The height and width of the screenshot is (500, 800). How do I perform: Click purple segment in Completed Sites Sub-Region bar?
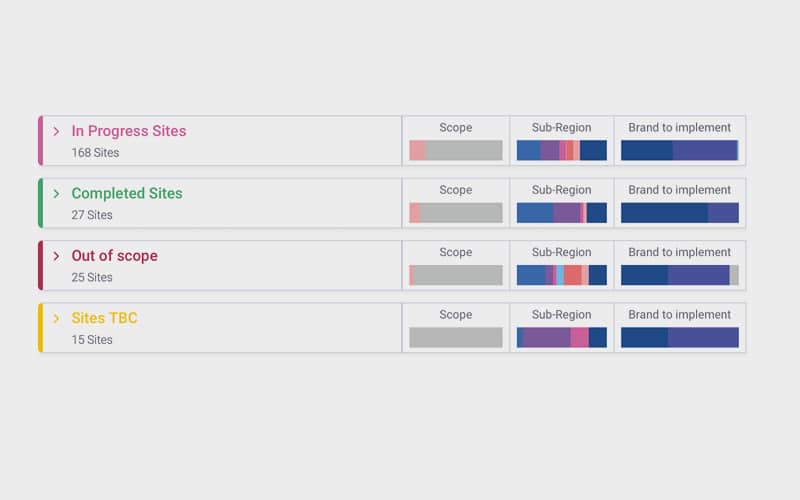tap(567, 213)
